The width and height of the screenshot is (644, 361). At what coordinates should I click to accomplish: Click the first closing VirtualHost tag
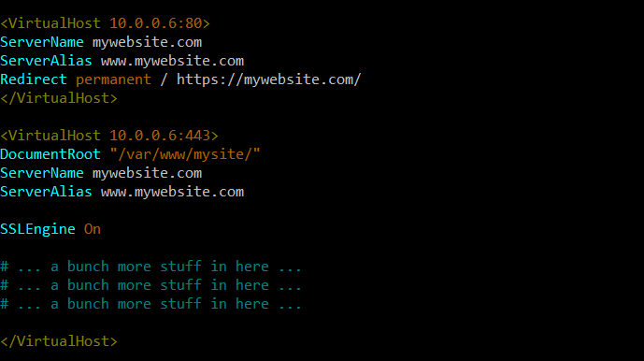tap(59, 98)
